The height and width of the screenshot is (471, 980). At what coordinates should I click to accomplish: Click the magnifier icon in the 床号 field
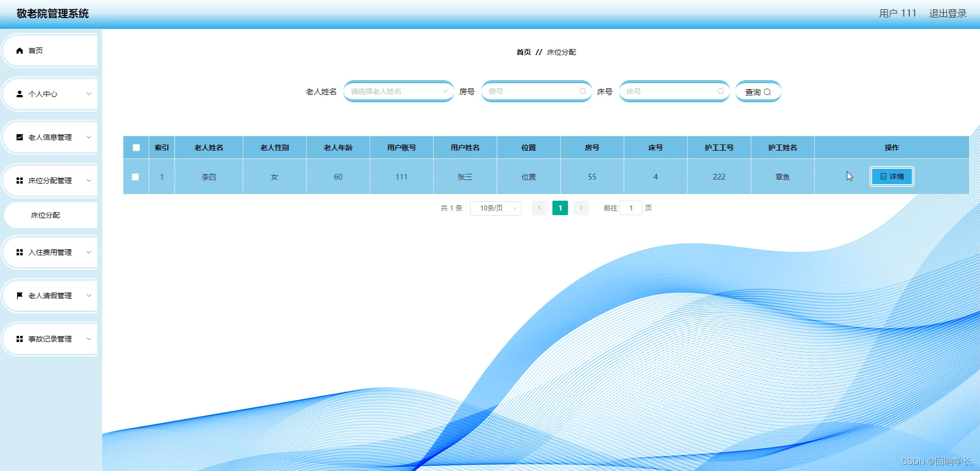coord(721,91)
